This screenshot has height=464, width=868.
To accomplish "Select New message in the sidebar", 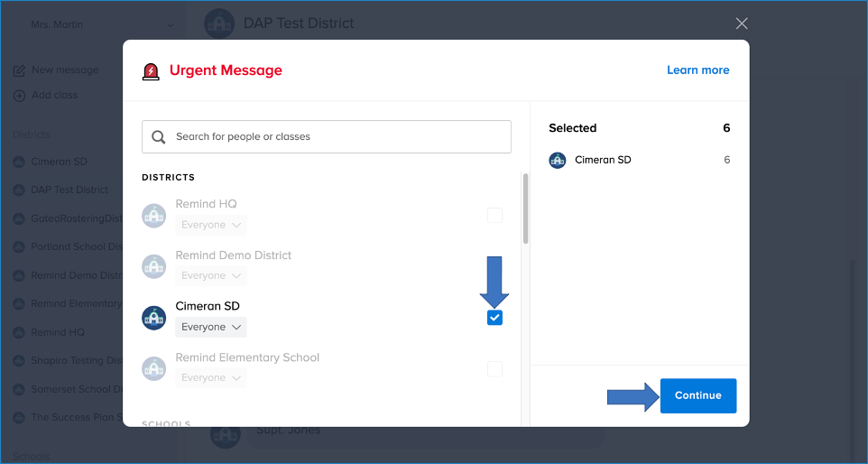I will click(64, 70).
